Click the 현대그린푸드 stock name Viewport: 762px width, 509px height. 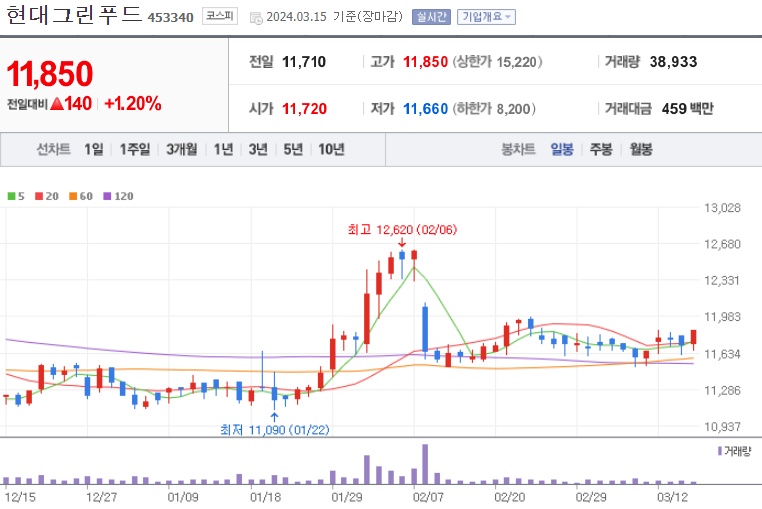coord(74,15)
